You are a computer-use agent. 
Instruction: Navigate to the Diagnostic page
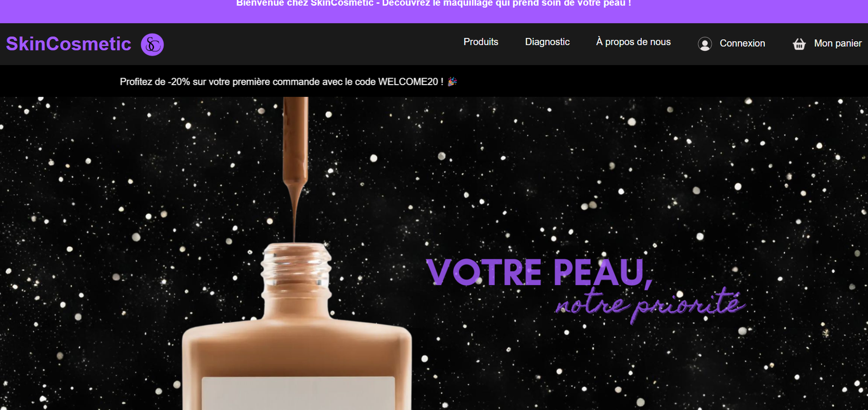(547, 42)
